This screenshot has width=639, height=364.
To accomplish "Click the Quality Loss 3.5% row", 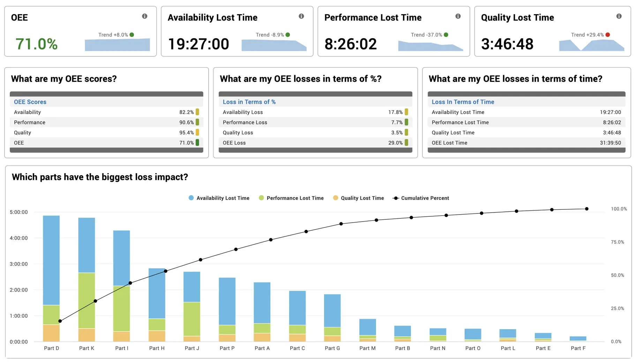I will tap(315, 132).
